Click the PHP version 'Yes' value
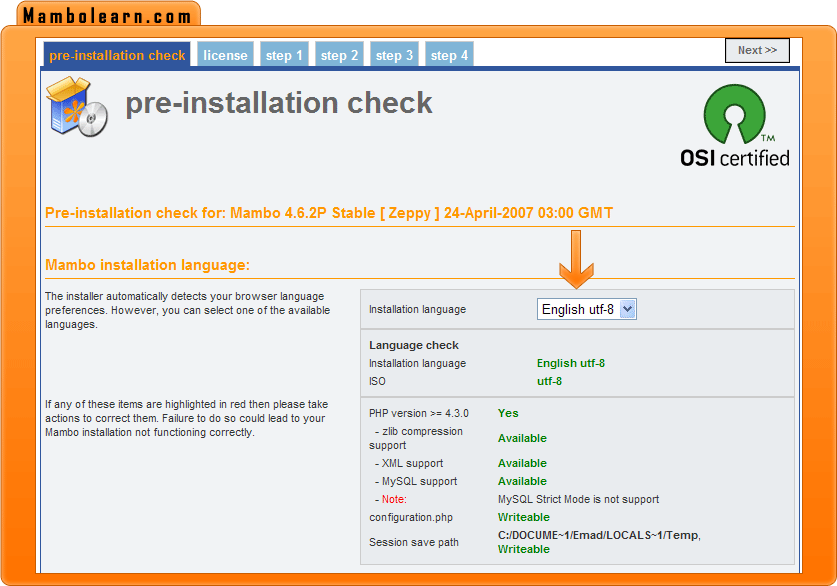Screen dimensions: 837x586 coord(508,413)
